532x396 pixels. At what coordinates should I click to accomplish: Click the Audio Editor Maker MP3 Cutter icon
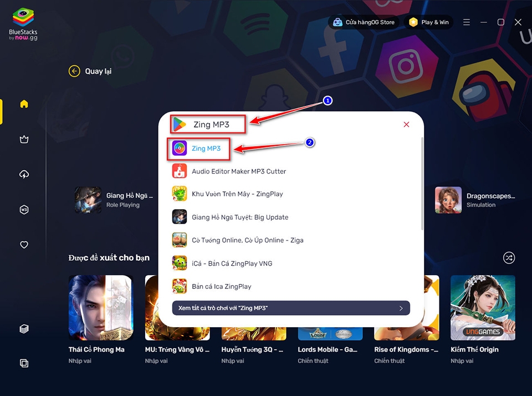[180, 171]
